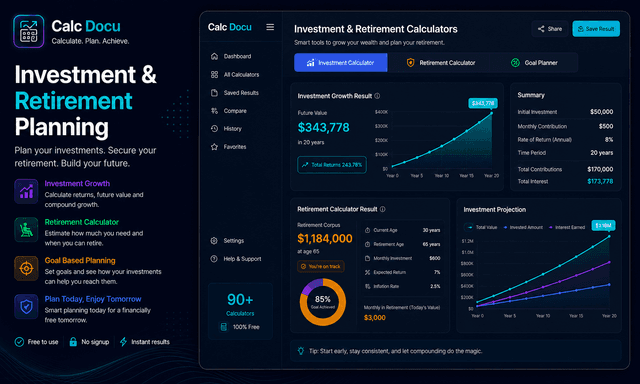Click the Initial Investment $50,000 value
This screenshot has height=384, width=640.
coord(602,111)
